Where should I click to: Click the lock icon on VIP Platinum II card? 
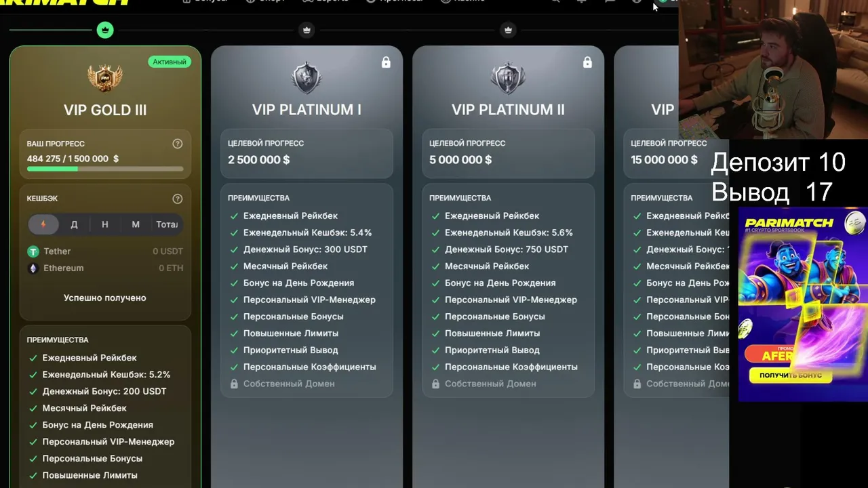coord(587,62)
